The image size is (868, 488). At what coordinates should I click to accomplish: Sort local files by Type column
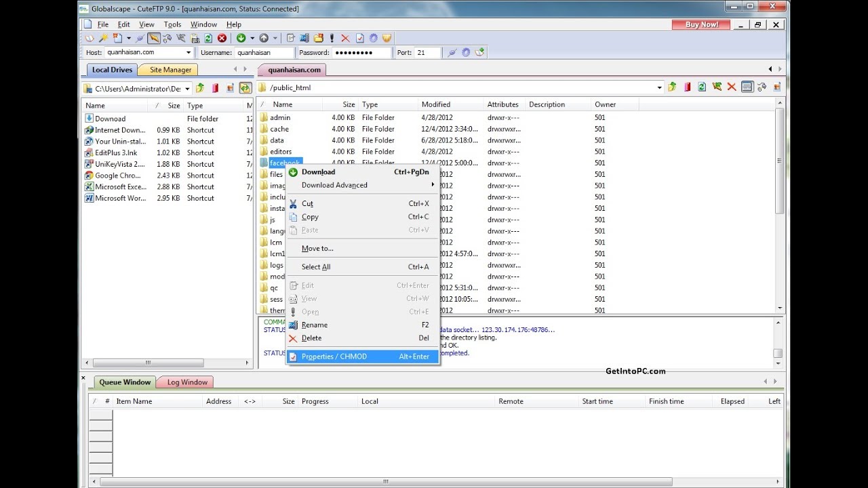pyautogui.click(x=214, y=106)
